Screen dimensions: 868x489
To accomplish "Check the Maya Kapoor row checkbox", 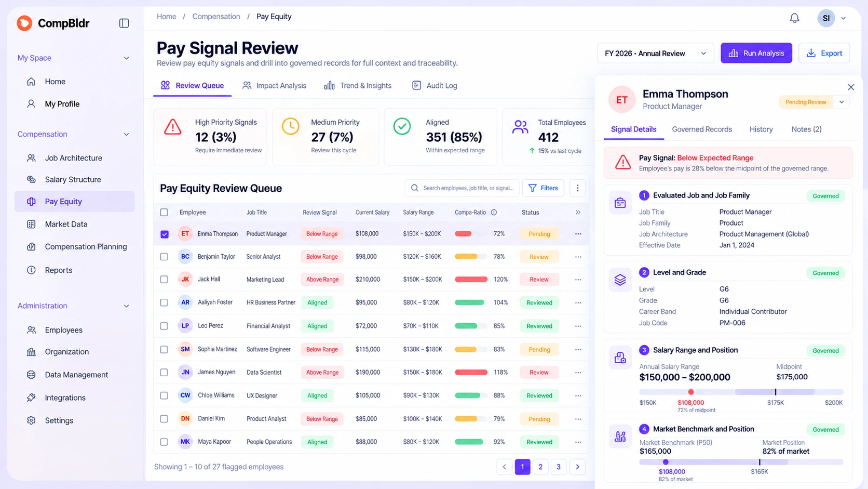I will 164,442.
